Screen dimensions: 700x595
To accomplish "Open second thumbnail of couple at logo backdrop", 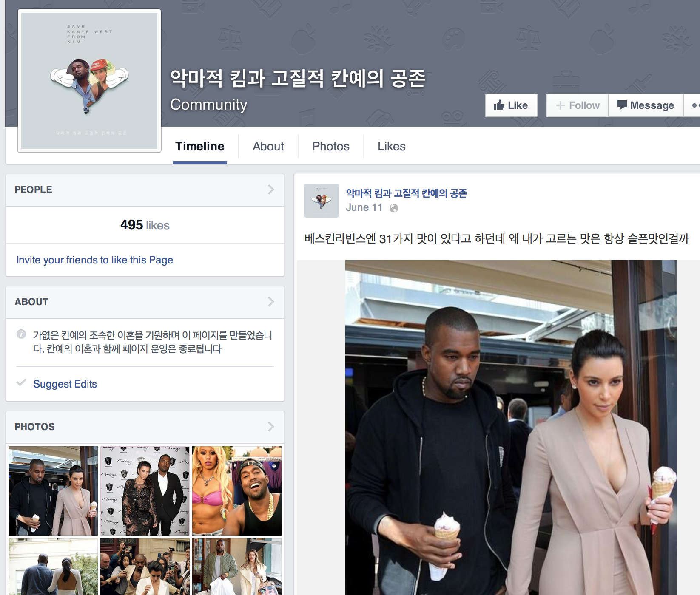I will [145, 491].
